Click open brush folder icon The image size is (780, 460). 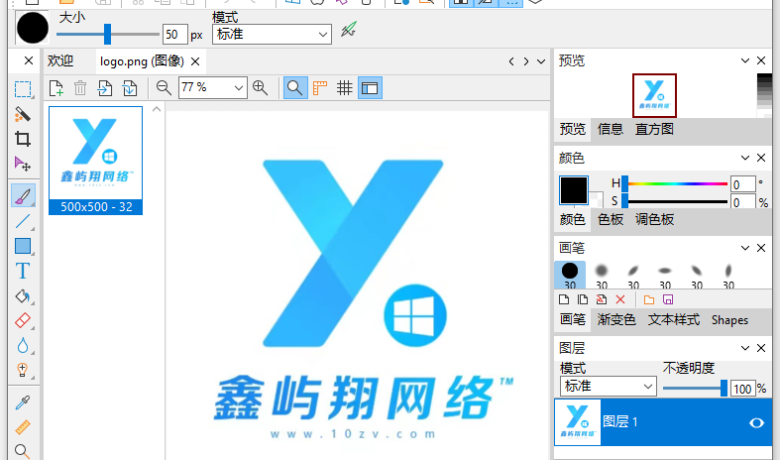pos(649,299)
